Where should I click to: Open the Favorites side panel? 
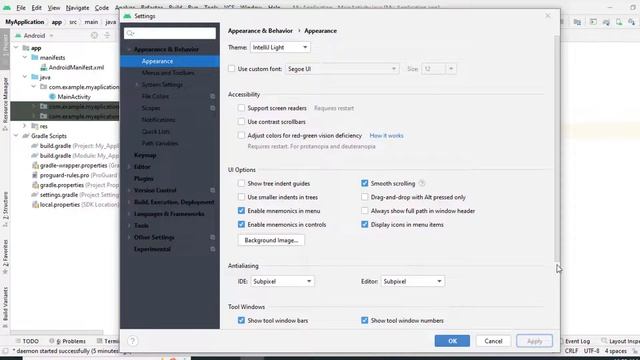pos(5,256)
